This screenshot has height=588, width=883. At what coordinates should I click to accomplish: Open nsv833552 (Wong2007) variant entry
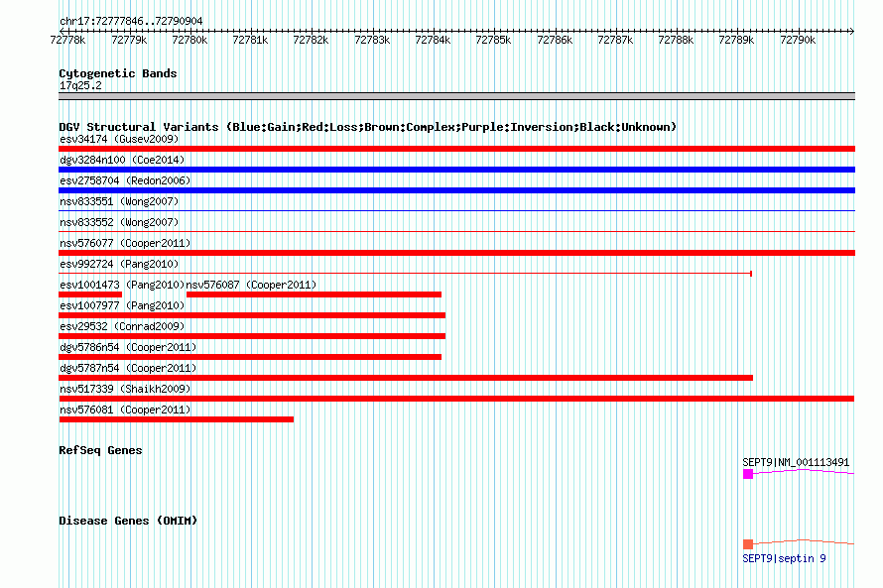tap(119, 222)
